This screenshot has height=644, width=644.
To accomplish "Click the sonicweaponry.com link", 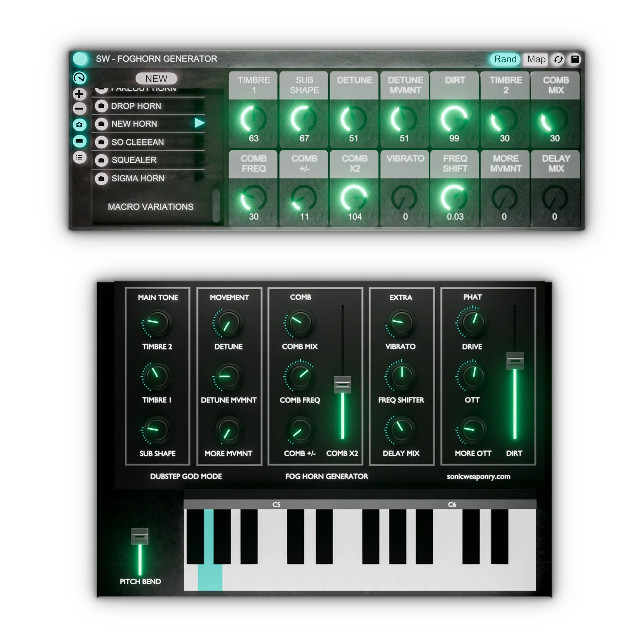I will pyautogui.click(x=478, y=477).
